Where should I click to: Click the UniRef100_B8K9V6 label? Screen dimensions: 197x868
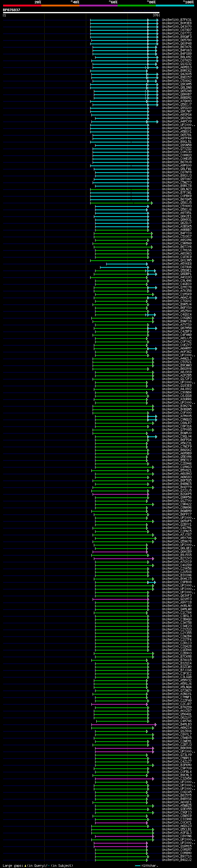[x=176, y=748]
